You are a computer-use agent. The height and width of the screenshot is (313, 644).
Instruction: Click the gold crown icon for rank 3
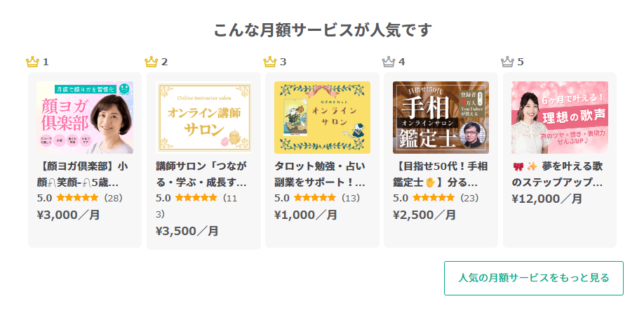click(x=269, y=62)
